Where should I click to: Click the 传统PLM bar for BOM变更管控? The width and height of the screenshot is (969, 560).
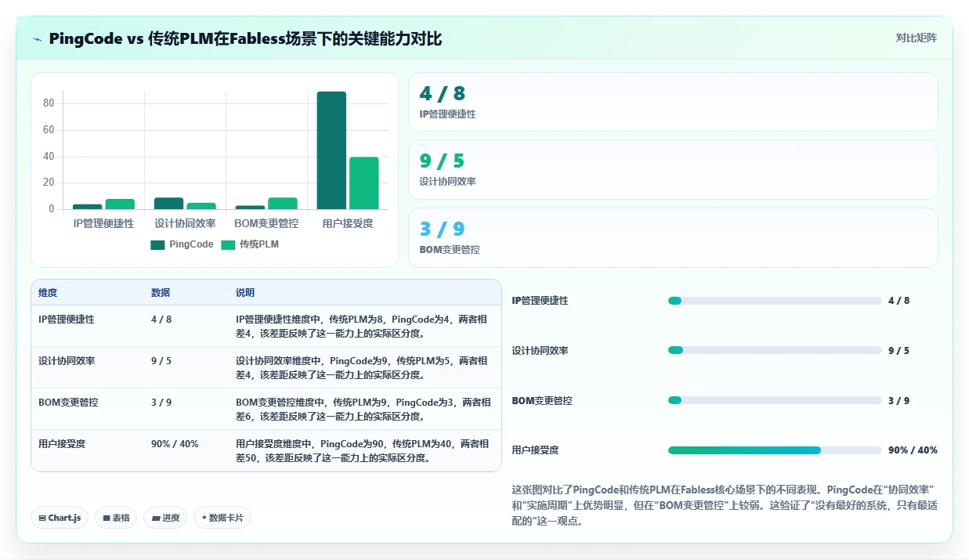283,203
